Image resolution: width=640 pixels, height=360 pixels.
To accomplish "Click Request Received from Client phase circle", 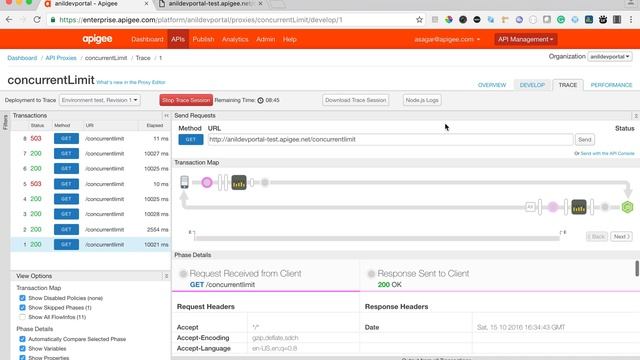I will [x=183, y=273].
